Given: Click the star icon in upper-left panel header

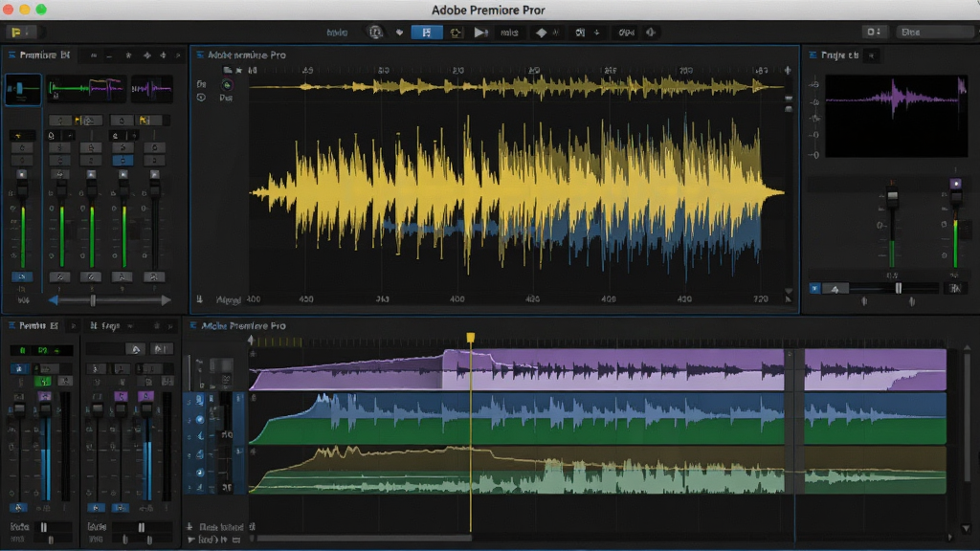Looking at the screenshot, I should pos(129,55).
